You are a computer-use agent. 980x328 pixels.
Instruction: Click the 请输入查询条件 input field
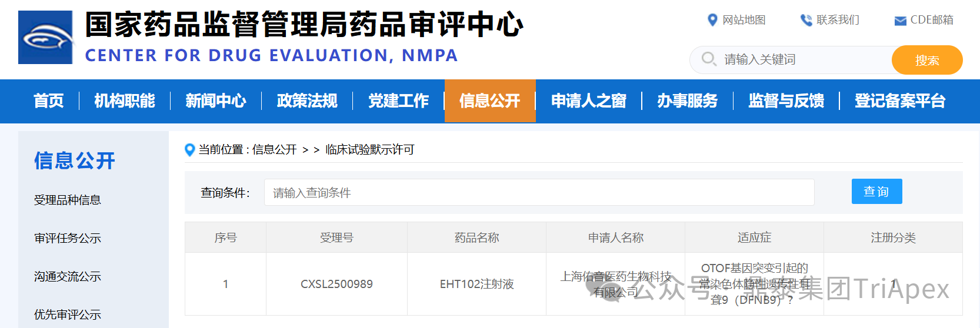coord(538,193)
